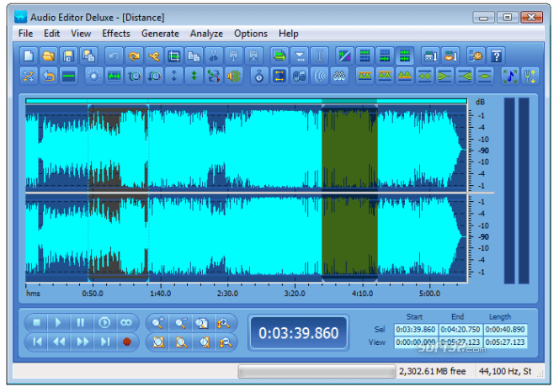Open the Generate menu

coord(160,34)
